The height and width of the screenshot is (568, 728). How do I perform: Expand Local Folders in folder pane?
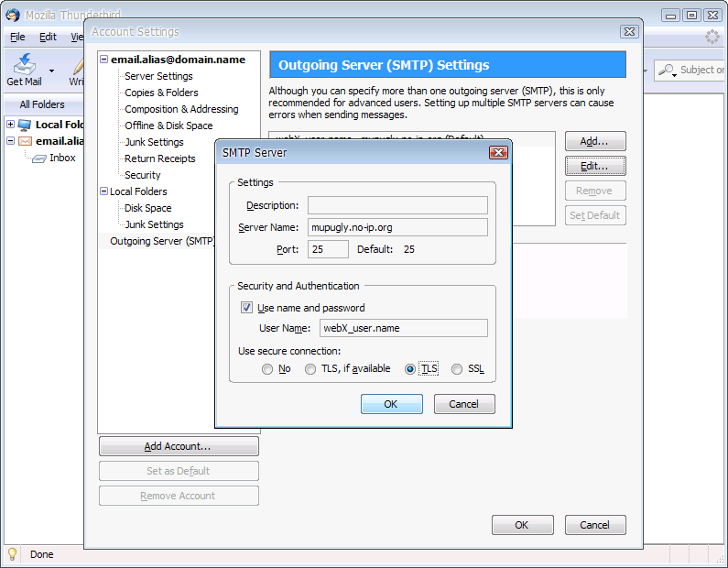click(x=11, y=125)
